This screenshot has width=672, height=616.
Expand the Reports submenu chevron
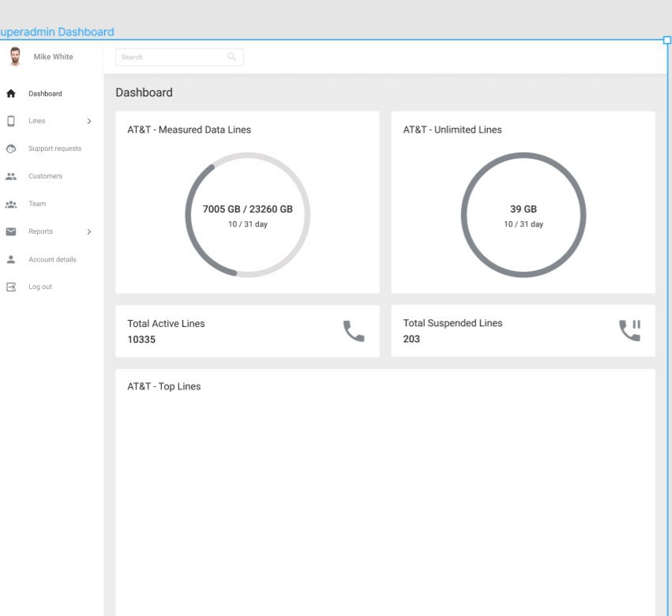pyautogui.click(x=89, y=232)
